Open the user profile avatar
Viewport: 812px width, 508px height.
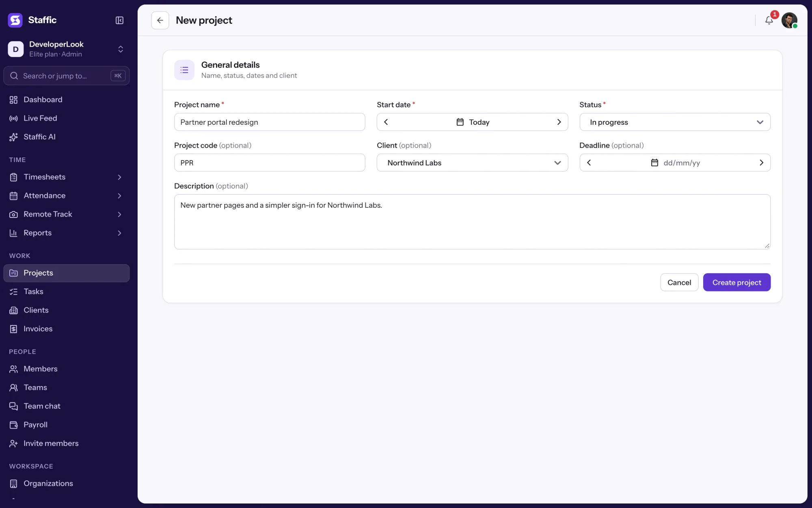pos(789,20)
